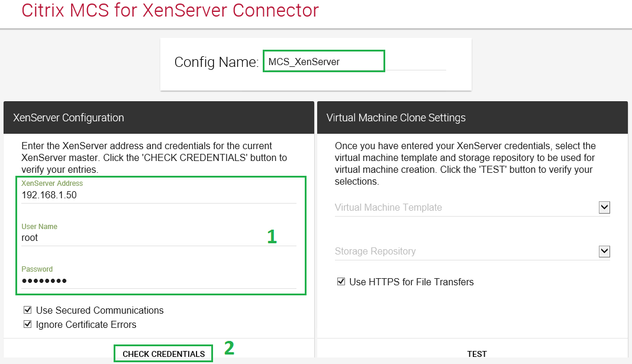Viewport: 632px width, 364px height.
Task: Click the TEST button
Action: [x=476, y=354]
